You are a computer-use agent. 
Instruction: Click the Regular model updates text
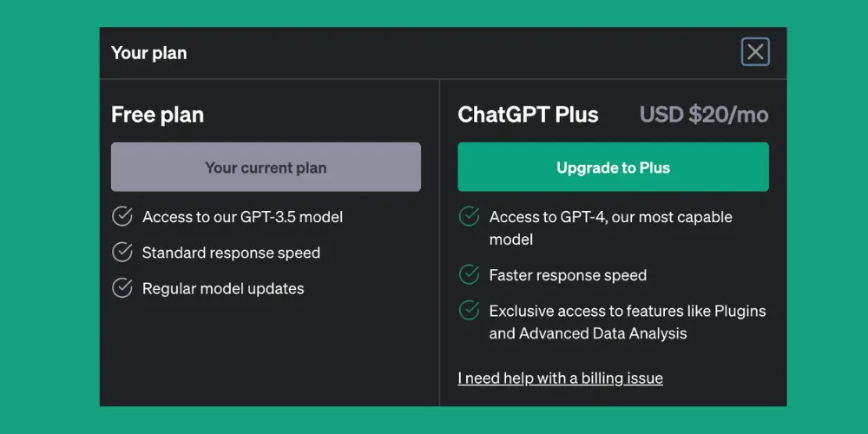click(x=223, y=289)
